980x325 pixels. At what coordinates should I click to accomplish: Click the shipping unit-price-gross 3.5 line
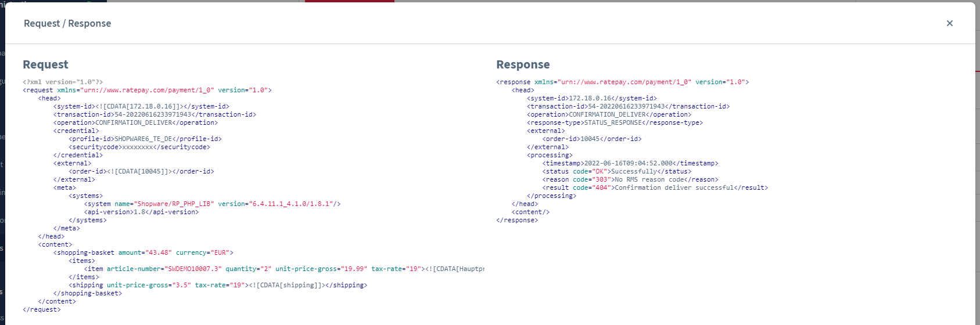click(218, 285)
